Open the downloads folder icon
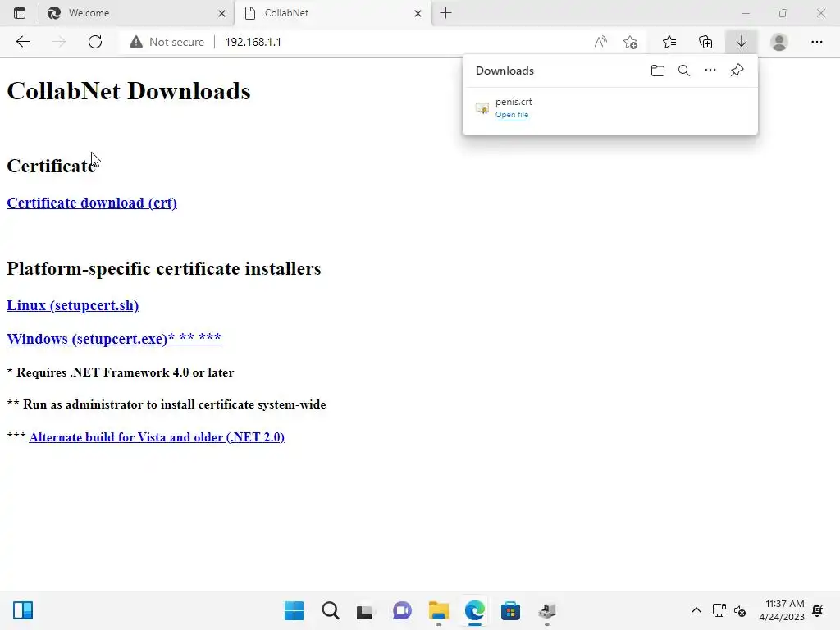Viewport: 840px width, 630px height. 658,71
